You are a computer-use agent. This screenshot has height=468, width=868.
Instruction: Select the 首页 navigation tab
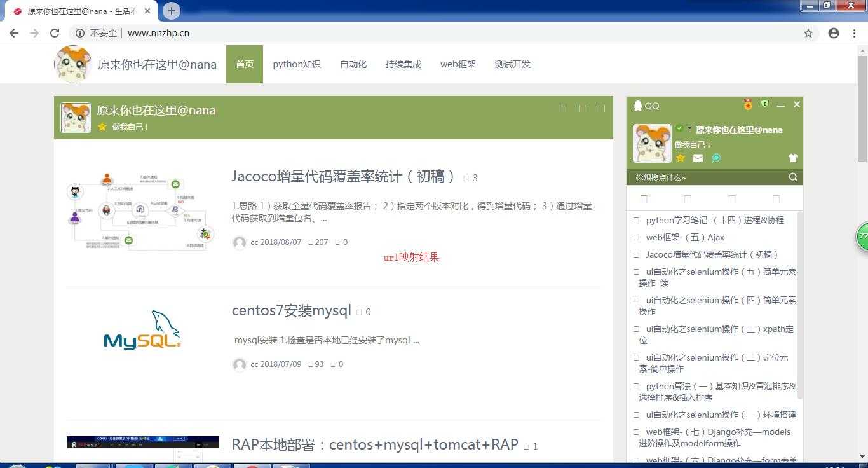245,64
